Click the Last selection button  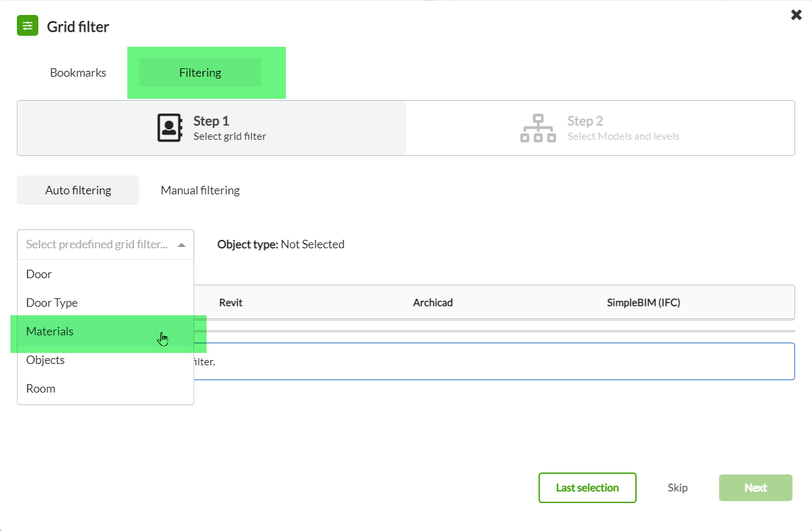[587, 487]
